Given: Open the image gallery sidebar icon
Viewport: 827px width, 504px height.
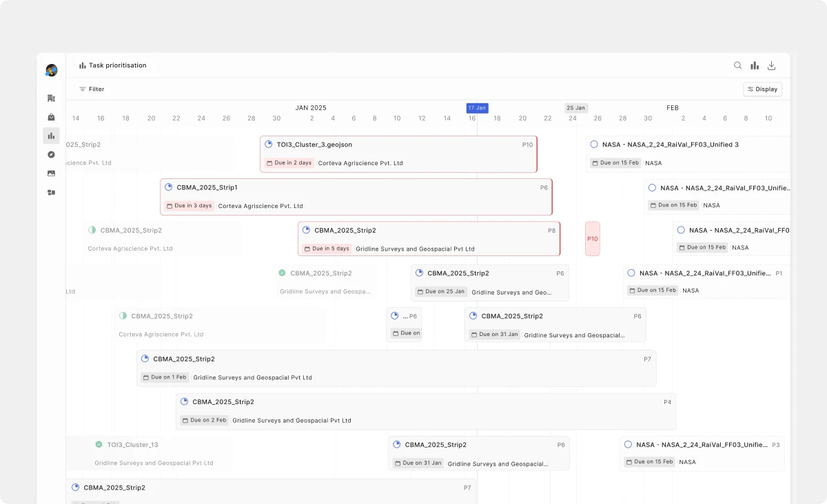Looking at the screenshot, I should pos(51,174).
